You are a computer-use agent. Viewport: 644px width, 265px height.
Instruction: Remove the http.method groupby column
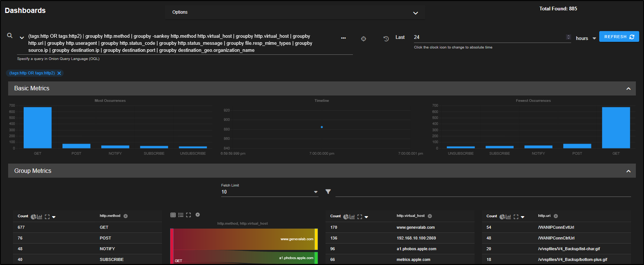tap(126, 216)
